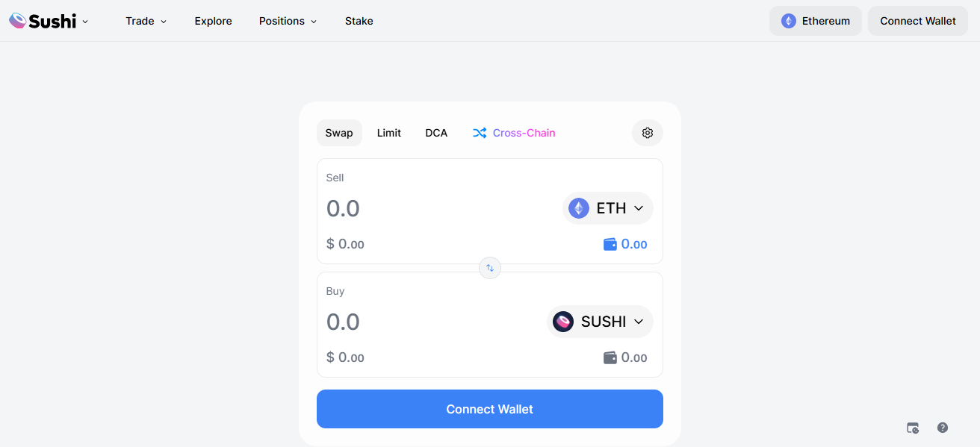980x447 pixels.
Task: Click Connect Wallet in the top header
Action: point(918,21)
